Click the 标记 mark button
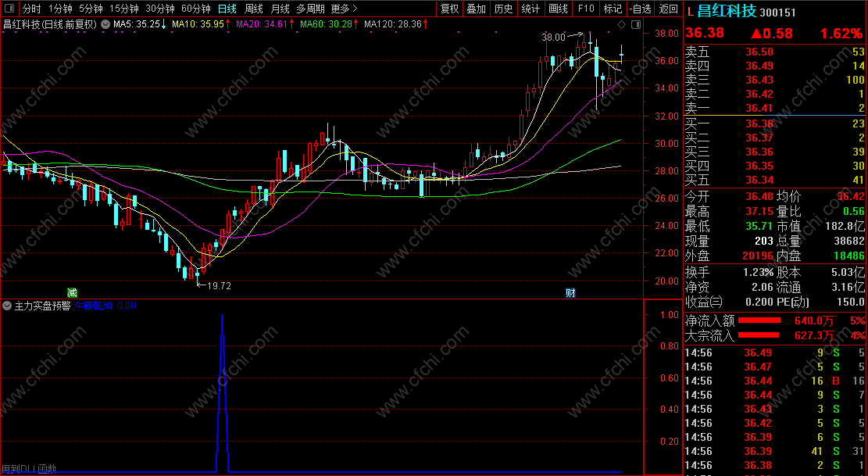The width and height of the screenshot is (868, 476). [x=613, y=9]
